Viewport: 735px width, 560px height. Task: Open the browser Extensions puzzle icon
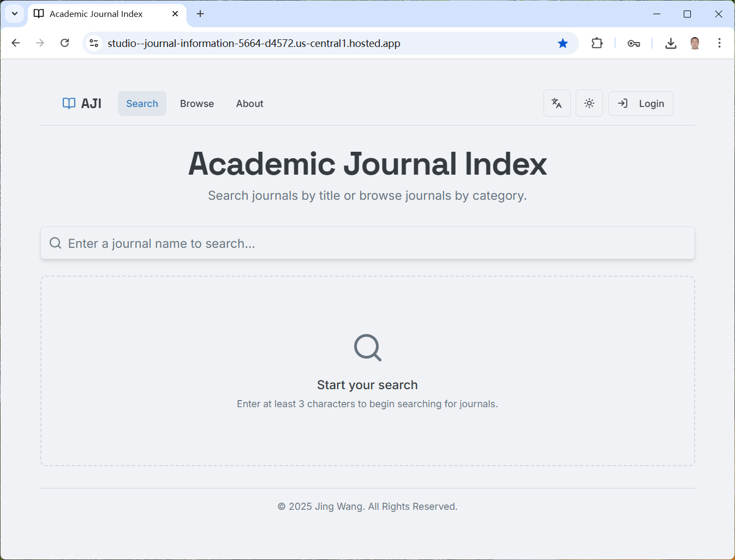pyautogui.click(x=597, y=43)
